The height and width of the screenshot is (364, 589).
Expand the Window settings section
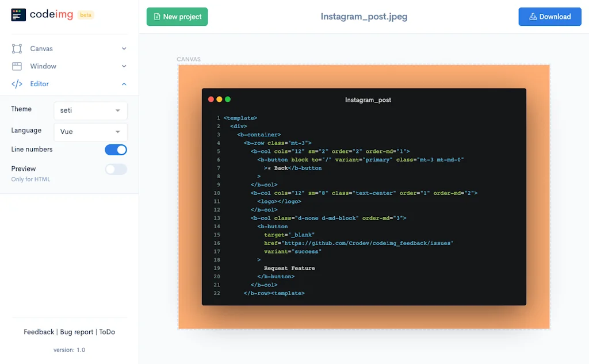pyautogui.click(x=124, y=66)
